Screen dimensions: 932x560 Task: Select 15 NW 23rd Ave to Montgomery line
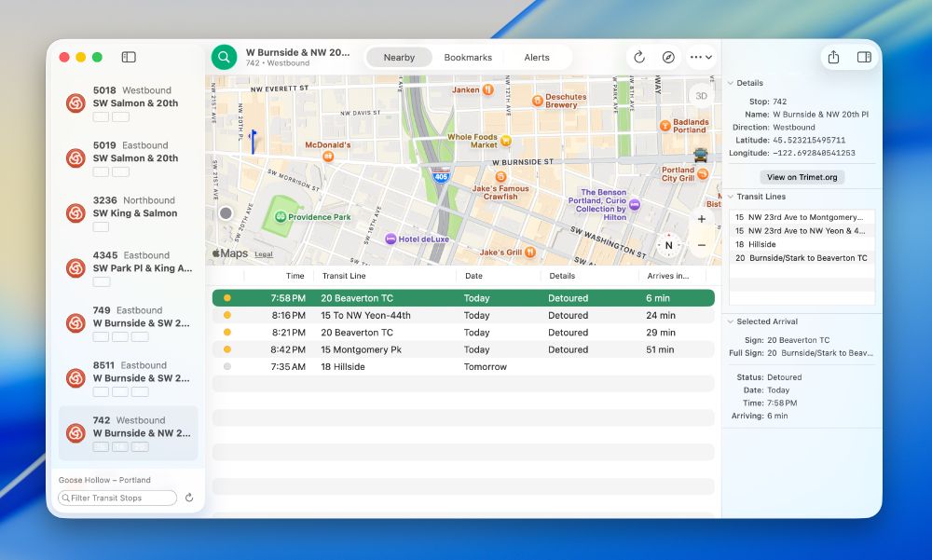[x=802, y=217]
